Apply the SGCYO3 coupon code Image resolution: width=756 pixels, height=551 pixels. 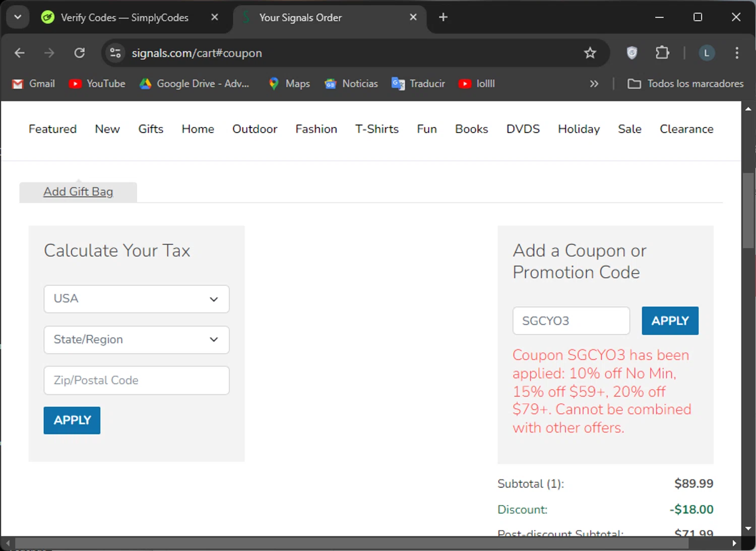669,321
